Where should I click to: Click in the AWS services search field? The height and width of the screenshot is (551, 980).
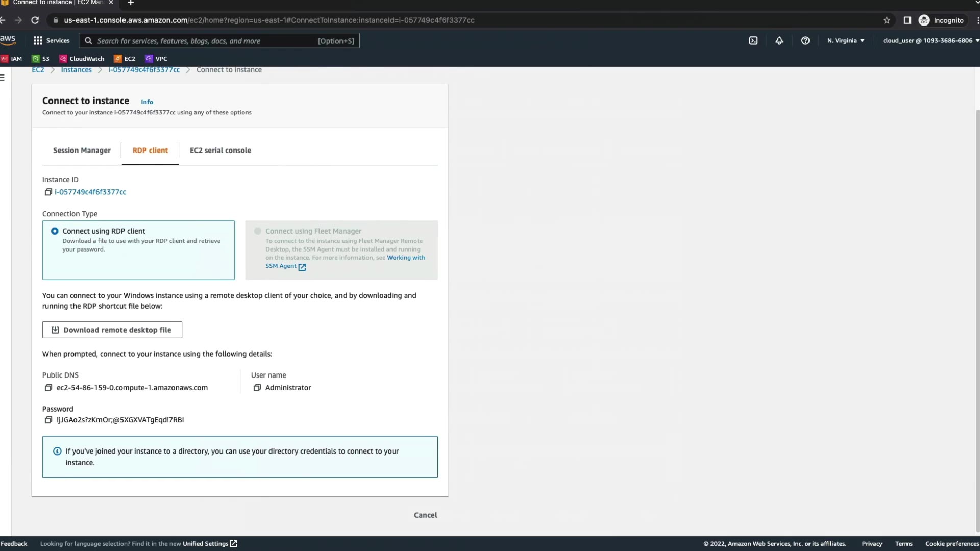[x=204, y=41]
